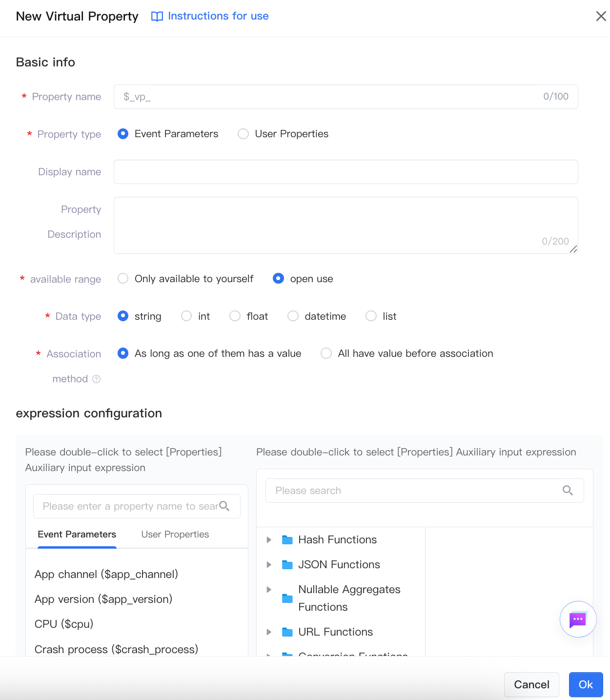610x700 pixels.
Task: Click the book icon beside Instructions for use
Action: click(x=157, y=16)
